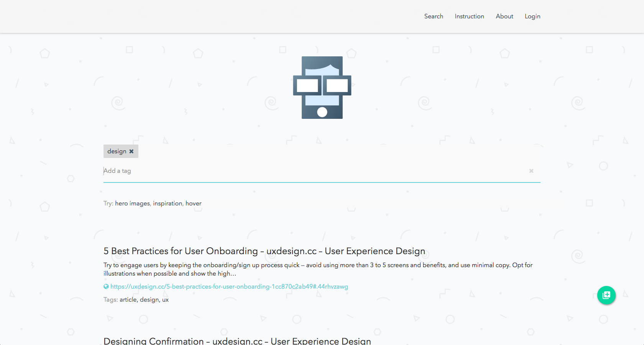The image size is (644, 345).
Task: Try the inspiration suggestion
Action: pos(168,204)
